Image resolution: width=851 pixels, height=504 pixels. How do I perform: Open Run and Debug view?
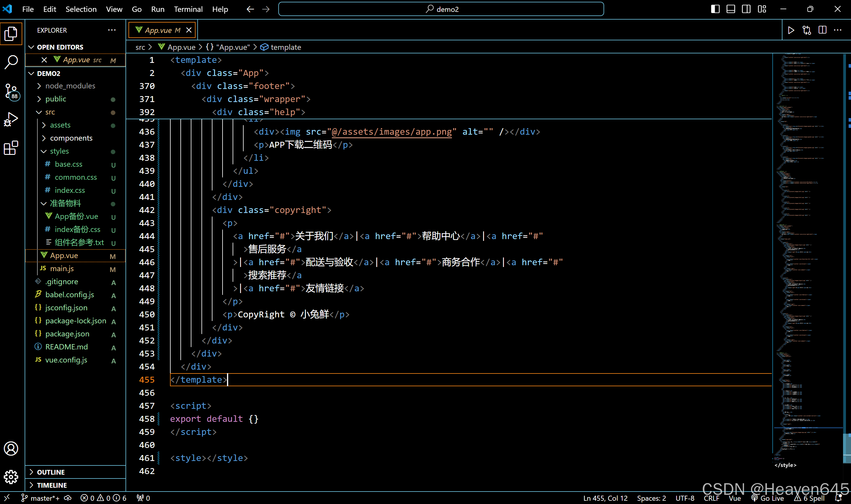[x=11, y=119]
